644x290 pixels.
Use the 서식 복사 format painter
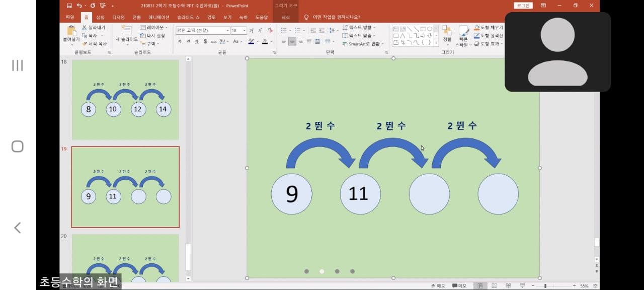95,44
